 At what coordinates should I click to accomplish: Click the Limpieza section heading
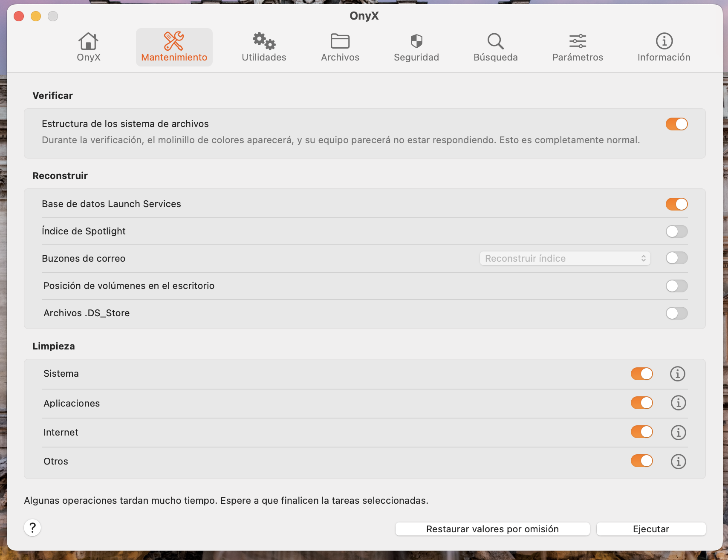54,346
